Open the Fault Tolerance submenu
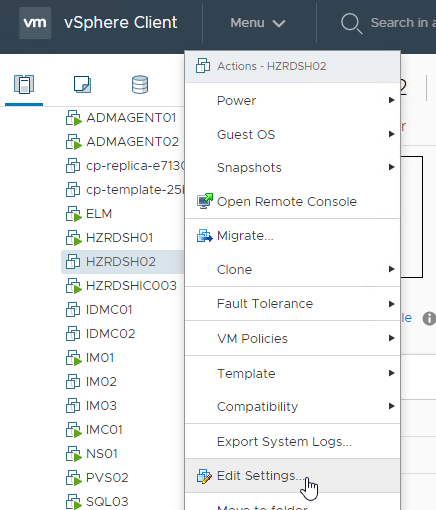The width and height of the screenshot is (436, 510). (x=293, y=304)
